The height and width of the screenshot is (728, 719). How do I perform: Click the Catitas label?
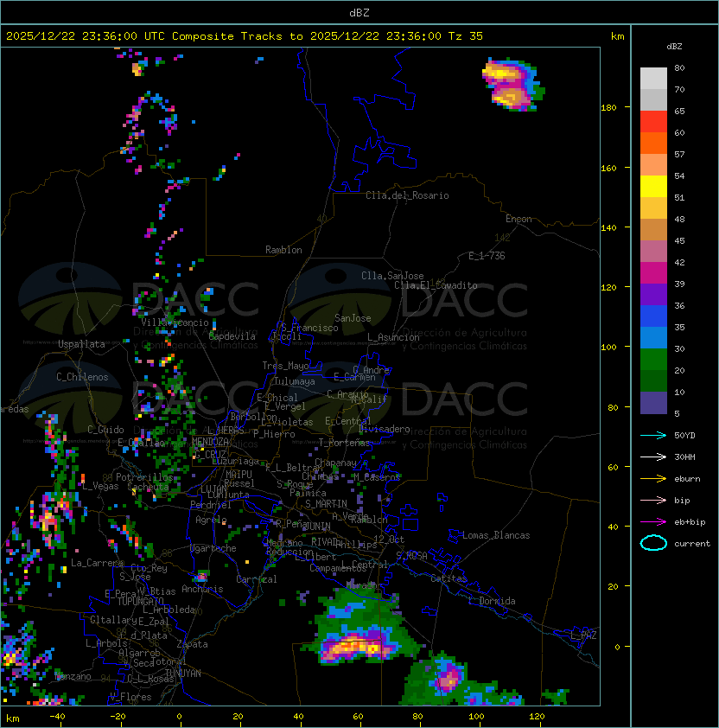(x=449, y=578)
